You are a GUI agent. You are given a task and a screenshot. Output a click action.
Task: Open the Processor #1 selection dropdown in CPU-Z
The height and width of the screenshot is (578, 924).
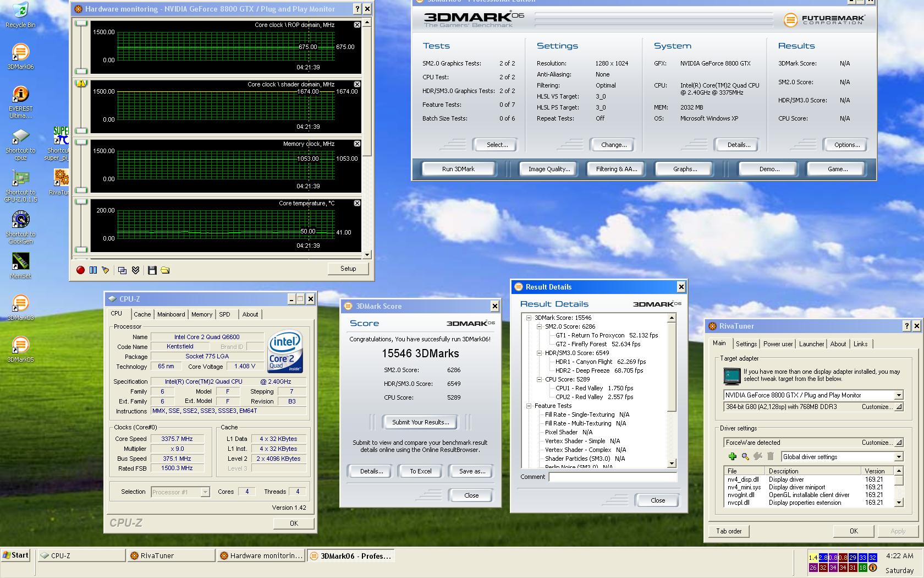pos(205,492)
